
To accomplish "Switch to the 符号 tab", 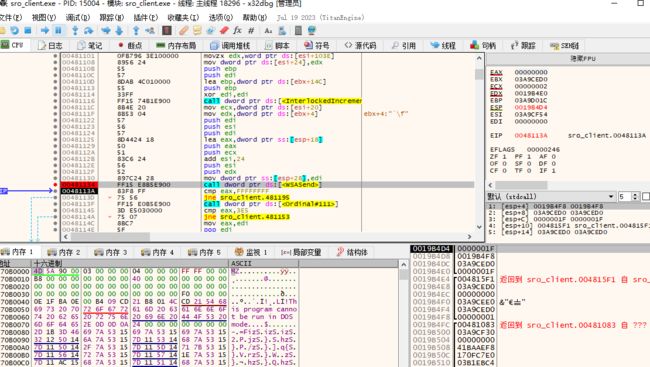I will tap(317, 45).
